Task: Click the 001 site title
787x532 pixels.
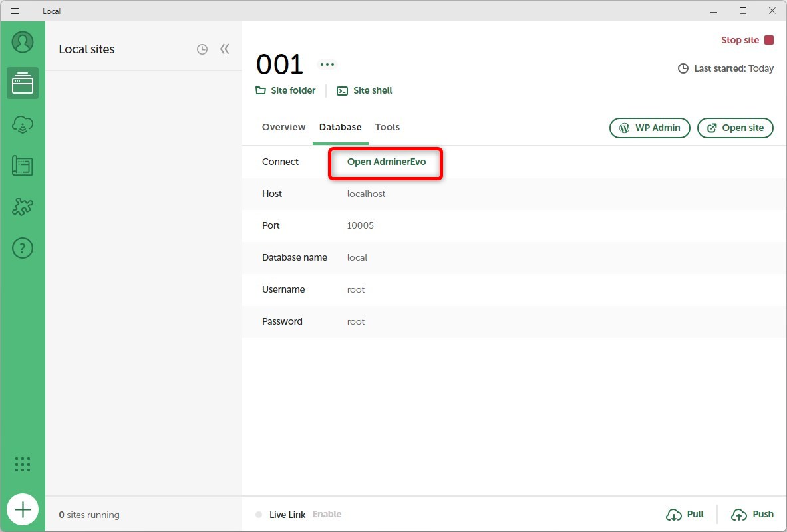Action: pos(279,65)
